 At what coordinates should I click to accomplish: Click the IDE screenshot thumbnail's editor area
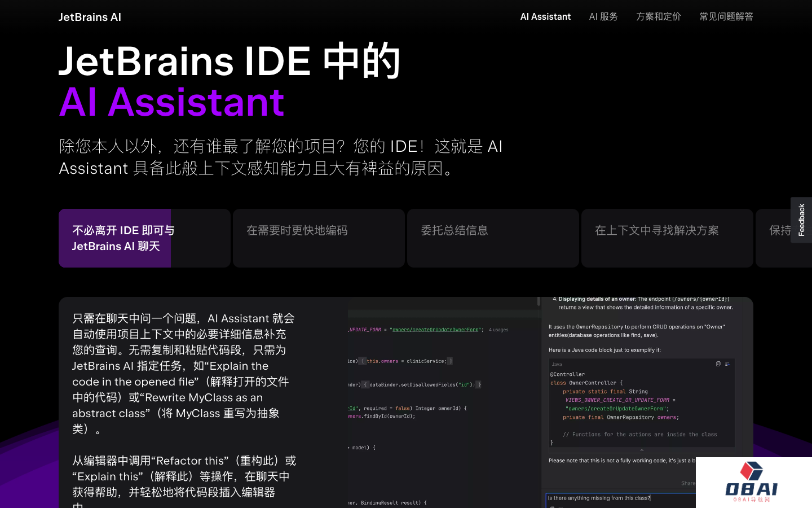444,402
